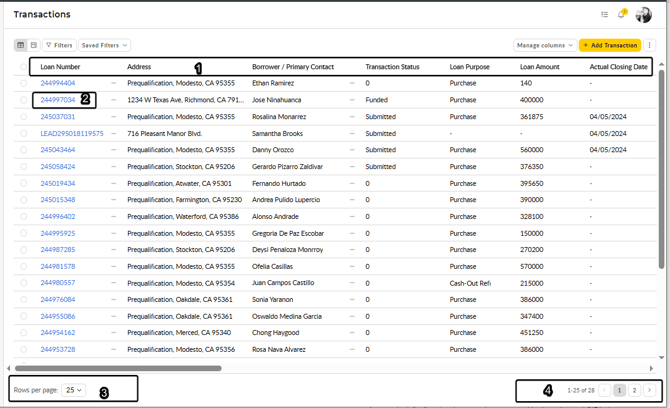Open loan link 244997034
This screenshot has height=408, width=670.
click(x=58, y=100)
